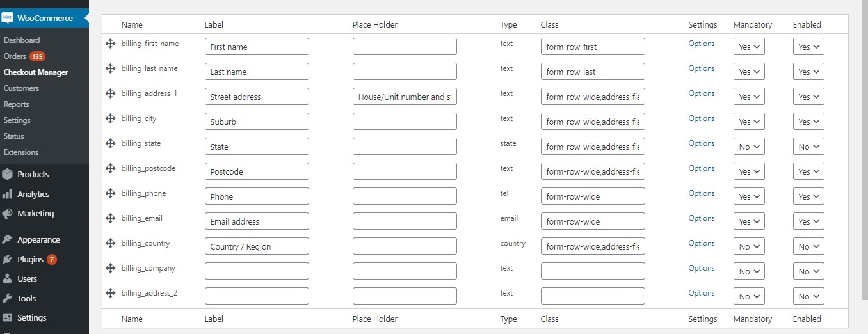Grab the move handle for billing_last_name

(110, 68)
